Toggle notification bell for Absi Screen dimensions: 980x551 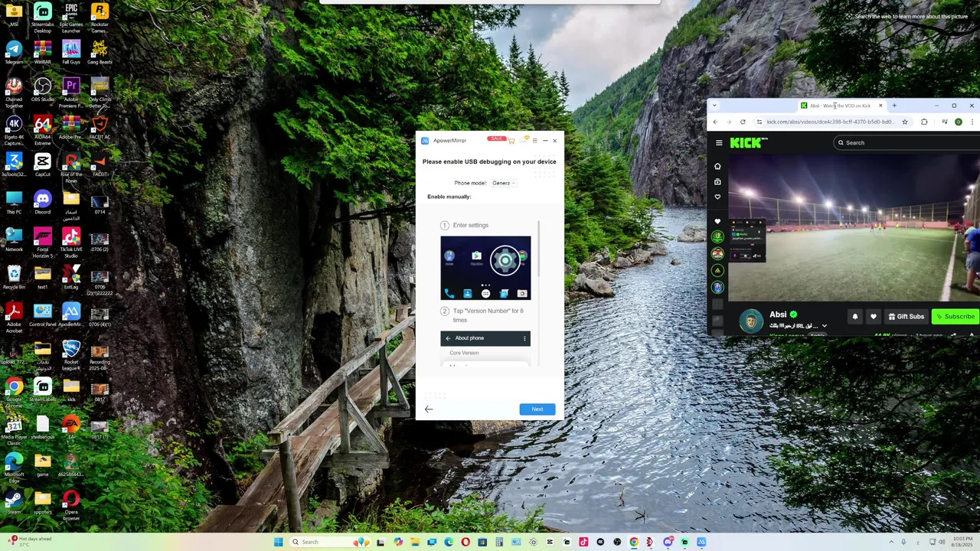tap(854, 316)
